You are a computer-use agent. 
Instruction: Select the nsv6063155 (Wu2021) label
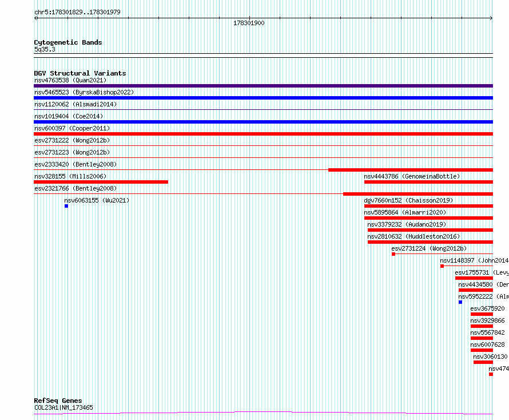(x=97, y=200)
